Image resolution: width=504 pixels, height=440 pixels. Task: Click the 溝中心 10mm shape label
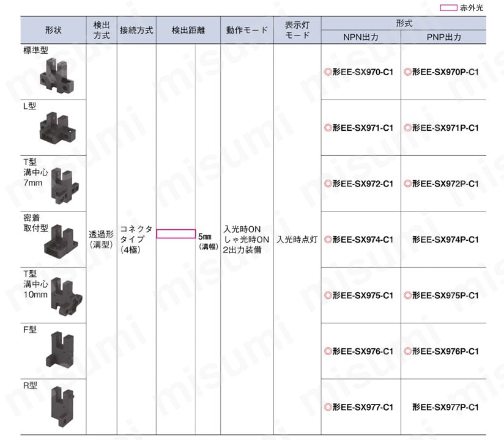35,290
